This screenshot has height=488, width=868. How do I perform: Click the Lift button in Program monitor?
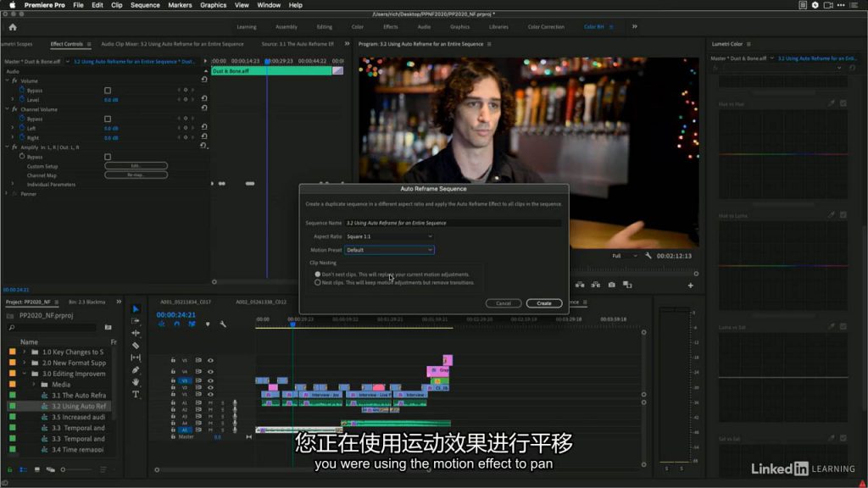(x=580, y=285)
